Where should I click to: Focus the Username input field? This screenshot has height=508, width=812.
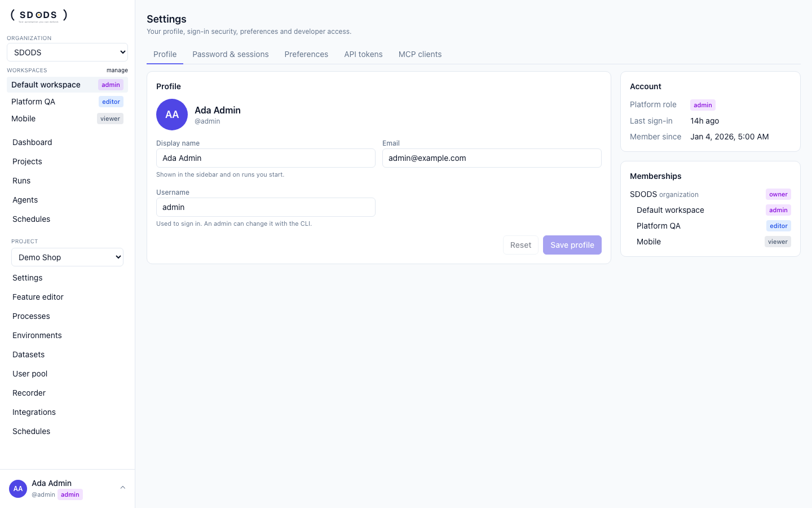[x=266, y=207]
